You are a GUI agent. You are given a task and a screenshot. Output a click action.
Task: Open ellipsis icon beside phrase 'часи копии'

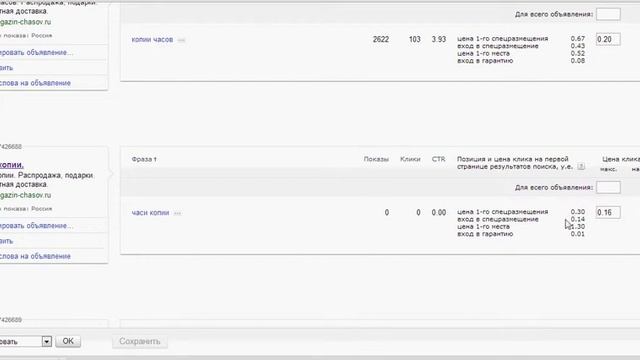pyautogui.click(x=178, y=213)
